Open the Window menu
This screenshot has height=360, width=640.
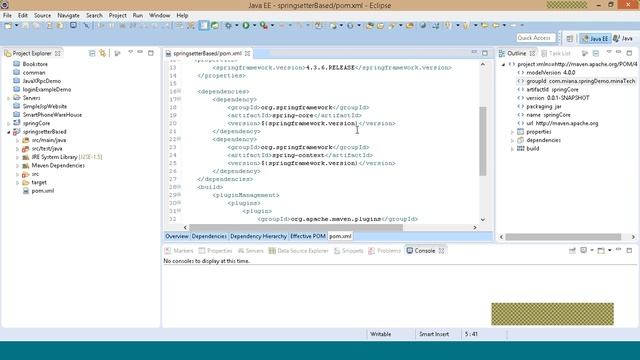click(159, 15)
